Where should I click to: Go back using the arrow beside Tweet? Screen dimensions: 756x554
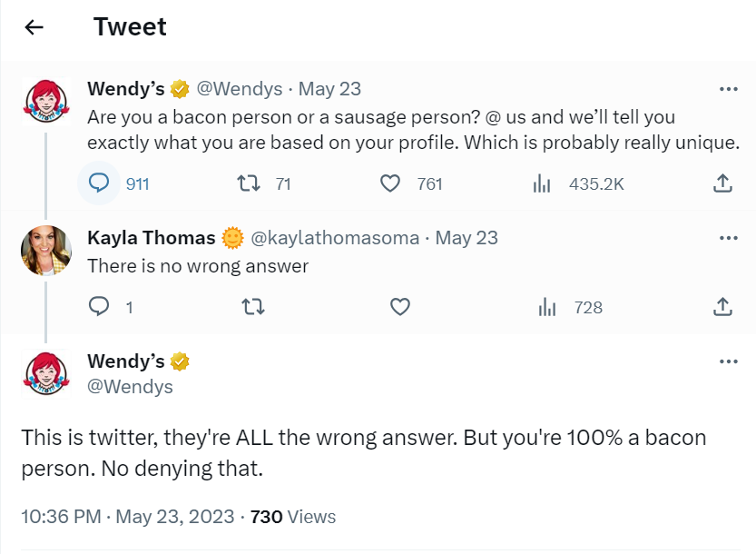pos(34,26)
